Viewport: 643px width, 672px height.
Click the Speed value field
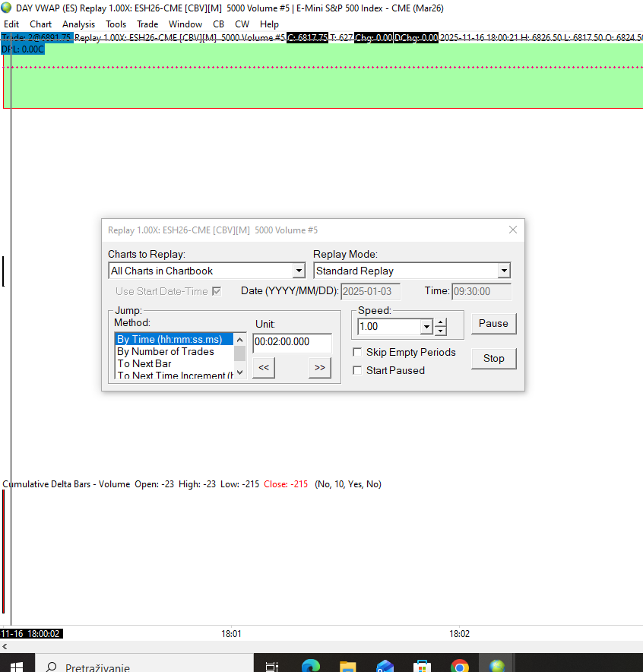click(x=389, y=327)
